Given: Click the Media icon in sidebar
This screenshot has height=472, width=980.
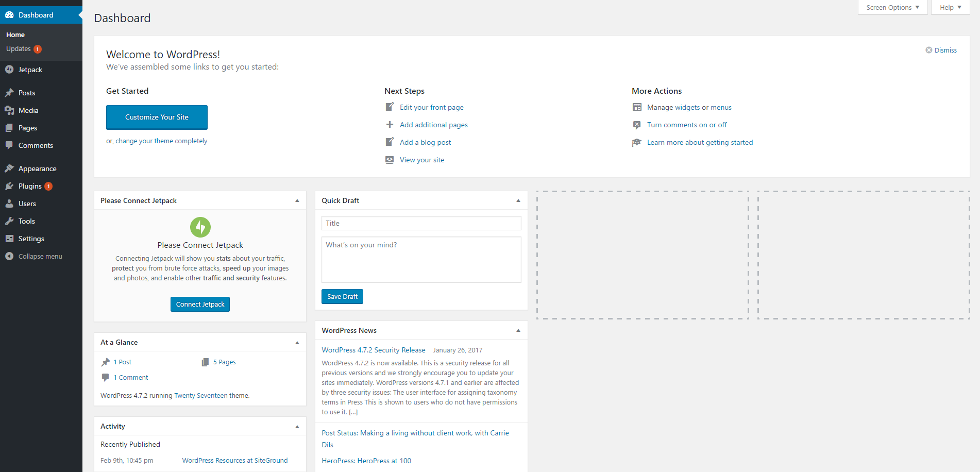Looking at the screenshot, I should [9, 110].
